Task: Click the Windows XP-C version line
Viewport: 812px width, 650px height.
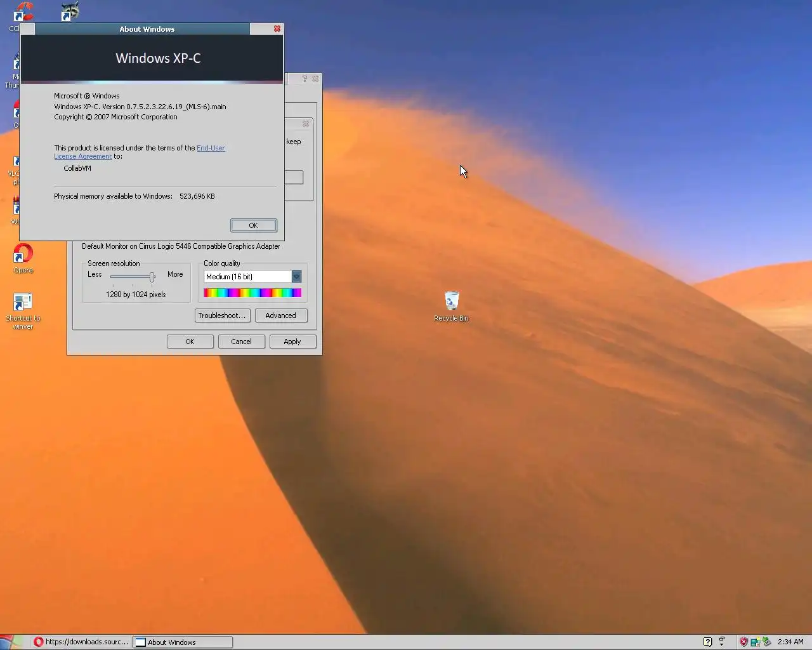Action: 140,107
